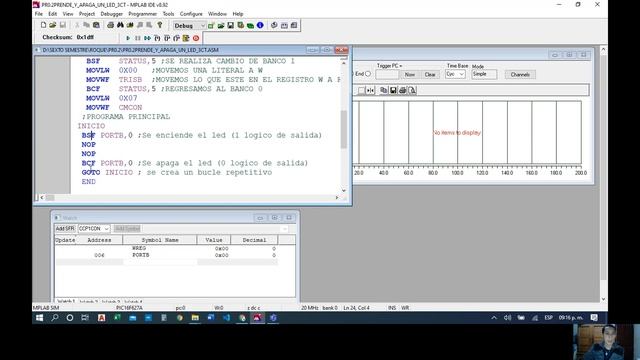Open the File menu
The width and height of the screenshot is (640, 360).
pyautogui.click(x=39, y=14)
